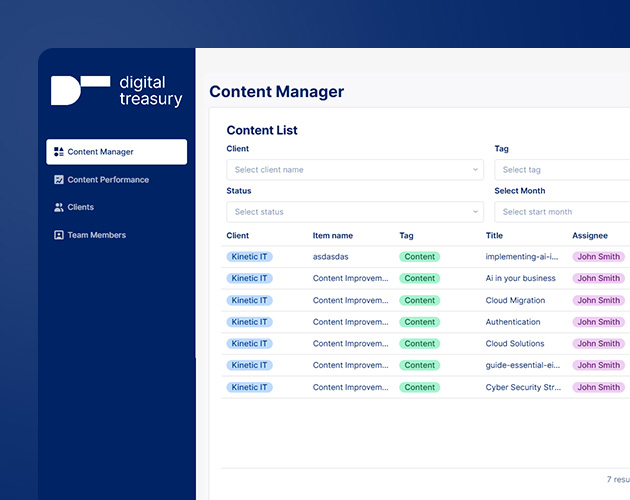The image size is (630, 500).
Task: Click the Content Performance chart icon
Action: (59, 180)
